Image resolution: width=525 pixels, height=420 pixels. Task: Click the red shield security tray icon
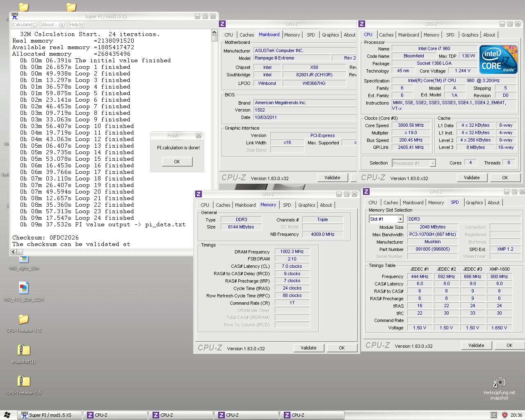pos(504,415)
